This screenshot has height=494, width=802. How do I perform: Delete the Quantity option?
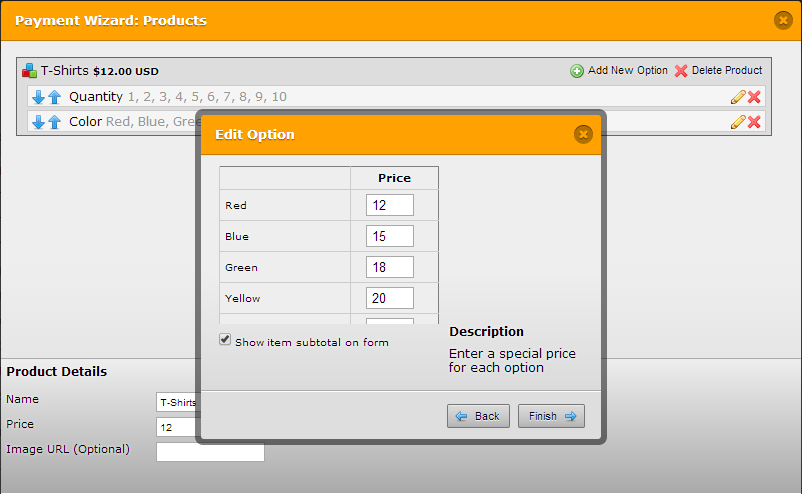(x=754, y=97)
